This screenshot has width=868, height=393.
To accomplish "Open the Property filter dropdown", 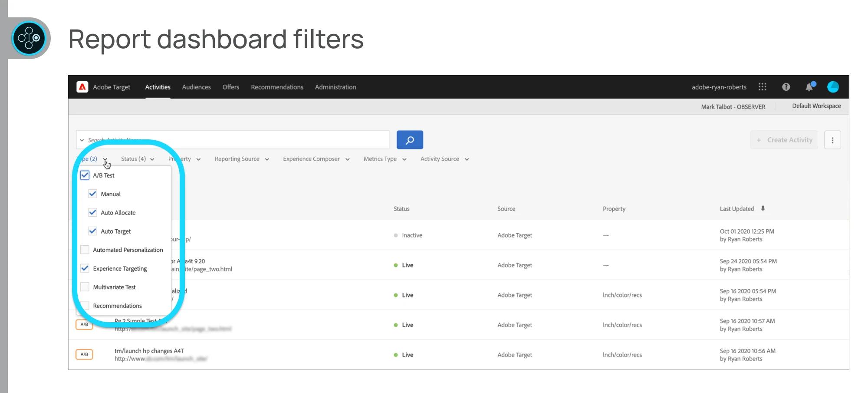I will [x=184, y=159].
